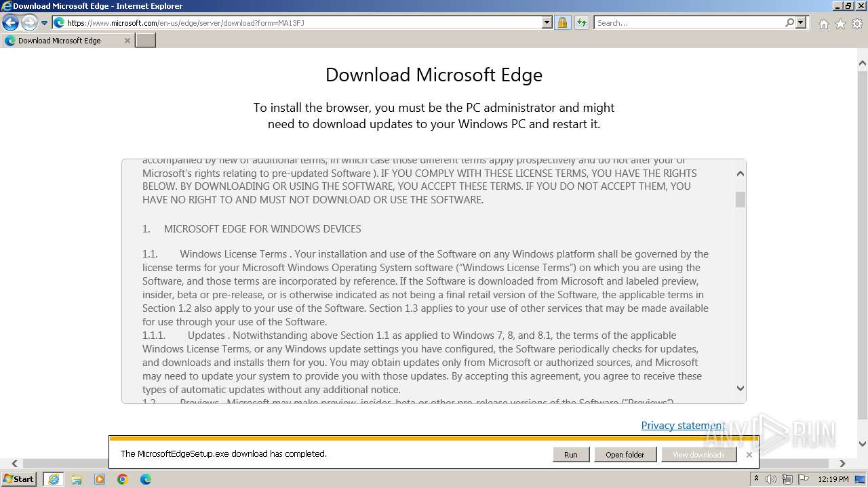Launch Google Chrome from the taskbar

(123, 479)
